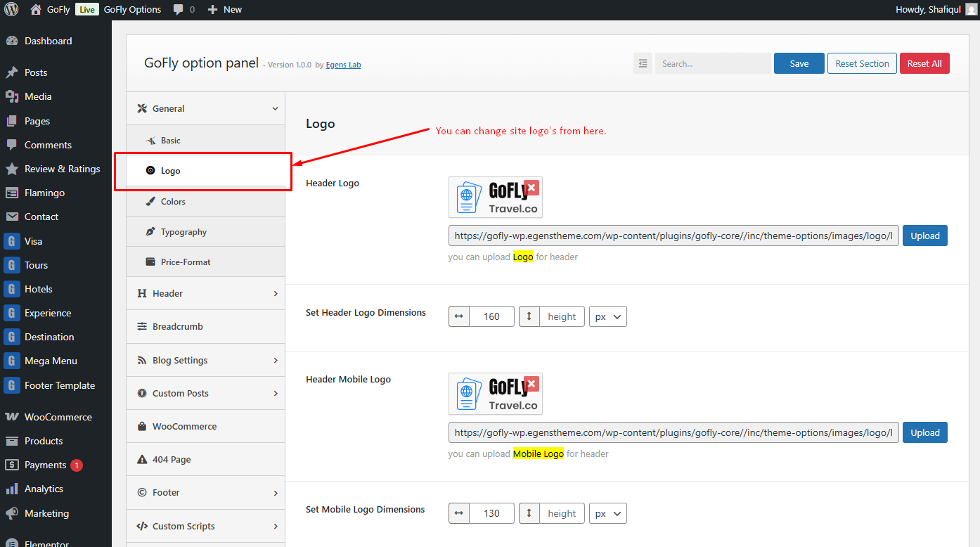This screenshot has width=980, height=547.
Task: Click Upload for Header Logo
Action: click(x=925, y=236)
